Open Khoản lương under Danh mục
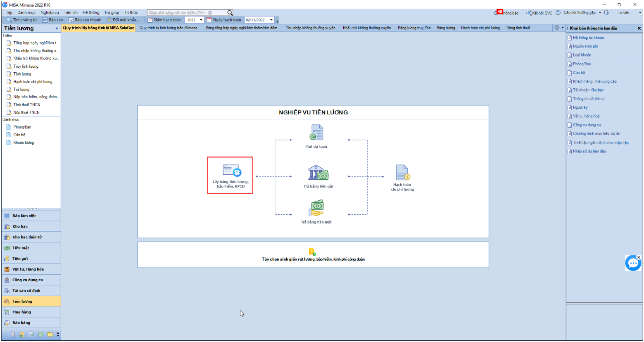This screenshot has height=342, width=644. click(24, 142)
